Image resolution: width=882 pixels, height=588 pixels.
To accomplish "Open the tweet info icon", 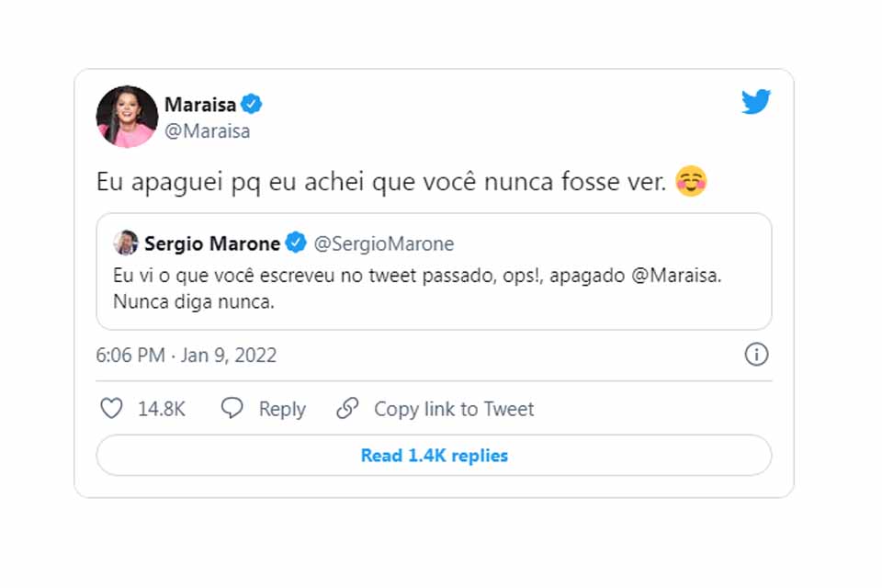I will click(x=756, y=355).
